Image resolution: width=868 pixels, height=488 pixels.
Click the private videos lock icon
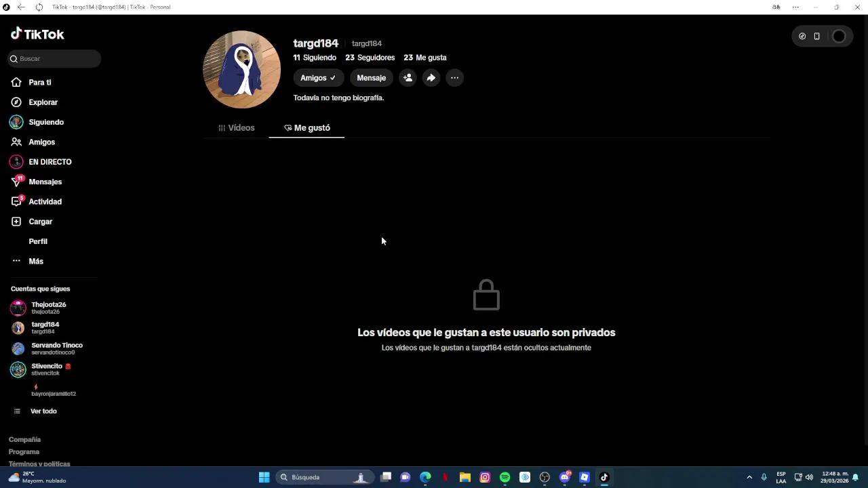pos(486,295)
